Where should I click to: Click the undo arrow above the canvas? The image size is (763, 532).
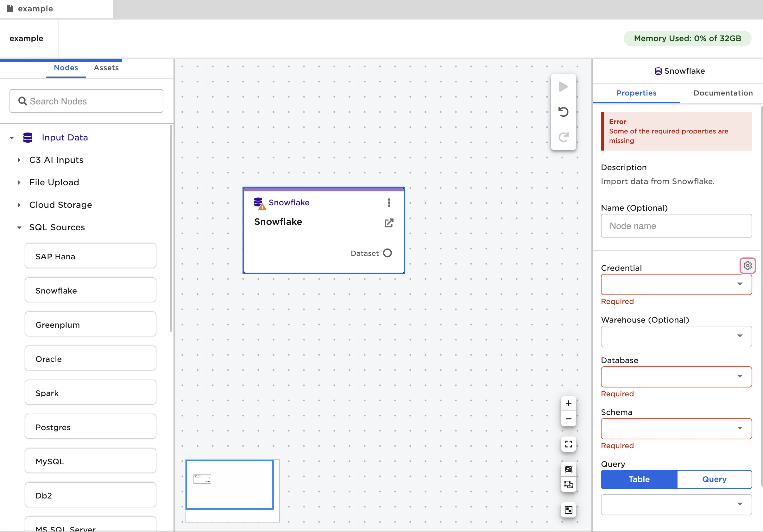click(x=563, y=112)
